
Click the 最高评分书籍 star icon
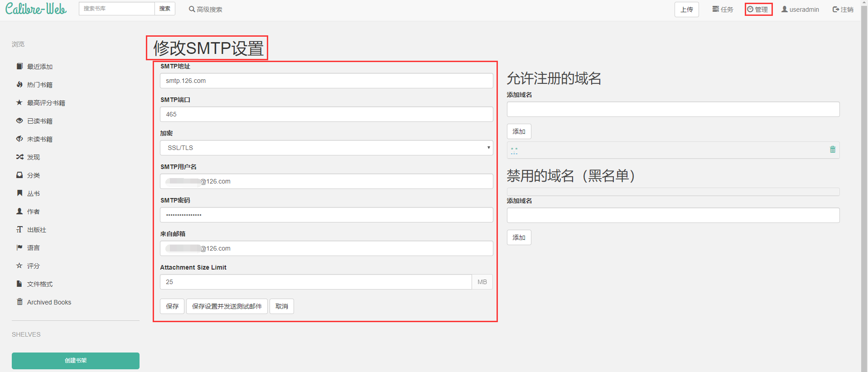19,102
